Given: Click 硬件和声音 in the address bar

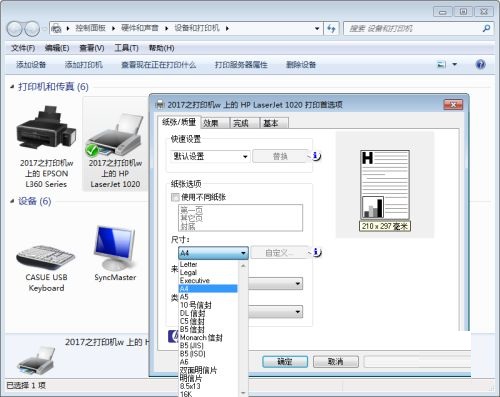Looking at the screenshot, I should coord(140,28).
